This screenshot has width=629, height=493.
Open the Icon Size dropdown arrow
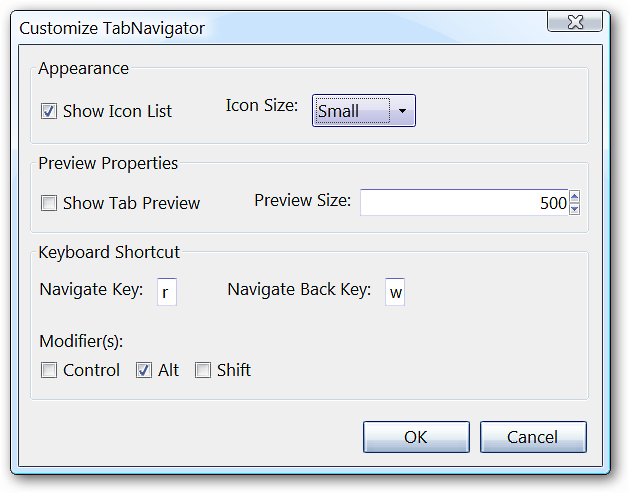(401, 111)
